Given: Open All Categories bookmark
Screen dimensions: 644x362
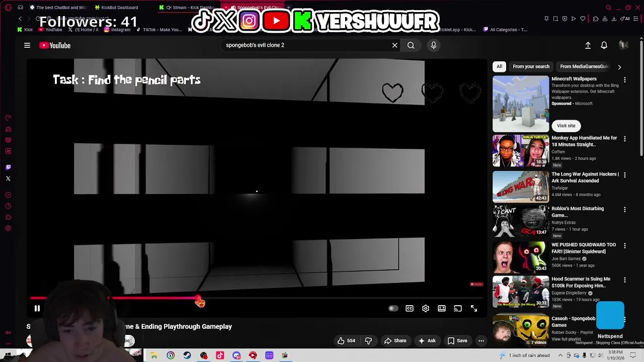Looking at the screenshot, I should 505,30.
